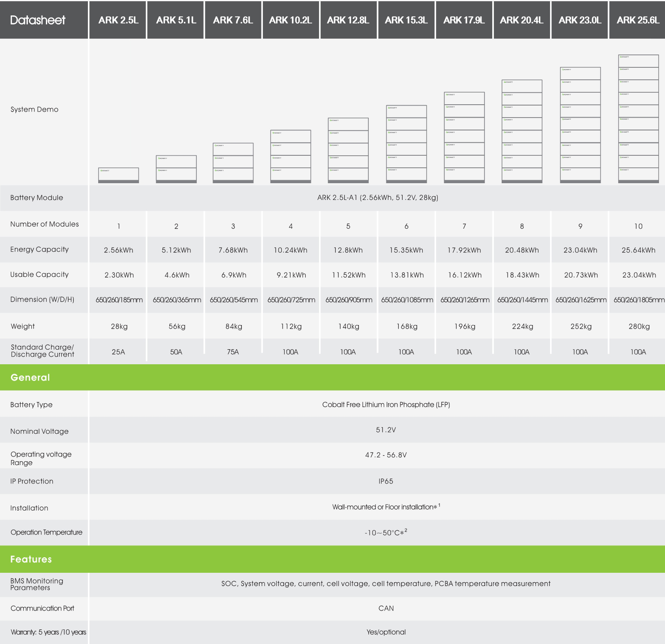Image resolution: width=665 pixels, height=644 pixels.
Task: Click the green Features section banner
Action: pyautogui.click(x=332, y=559)
